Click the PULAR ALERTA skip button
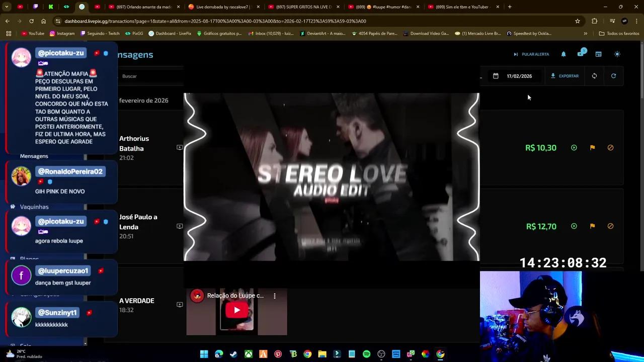 (x=531, y=54)
